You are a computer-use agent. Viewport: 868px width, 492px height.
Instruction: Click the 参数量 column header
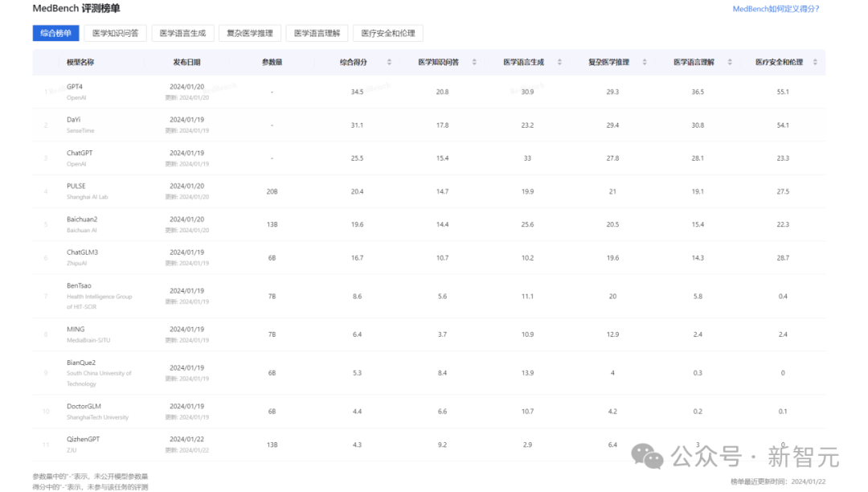click(x=272, y=63)
